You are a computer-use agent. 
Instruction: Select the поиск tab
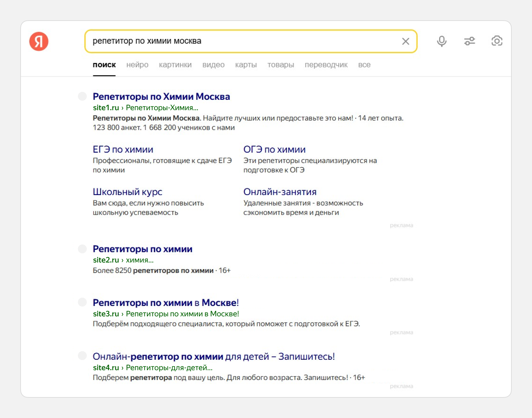pyautogui.click(x=104, y=65)
